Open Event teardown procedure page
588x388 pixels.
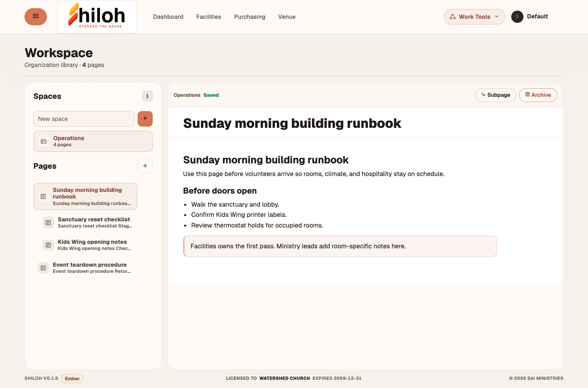85,268
